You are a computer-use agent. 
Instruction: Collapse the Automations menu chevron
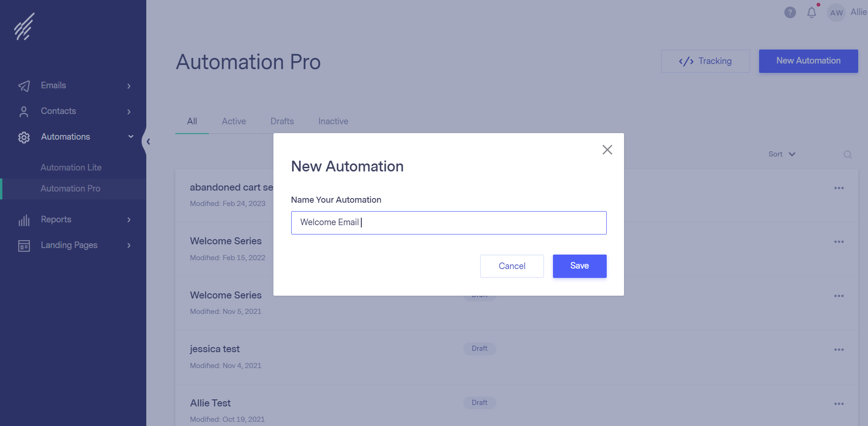point(130,137)
